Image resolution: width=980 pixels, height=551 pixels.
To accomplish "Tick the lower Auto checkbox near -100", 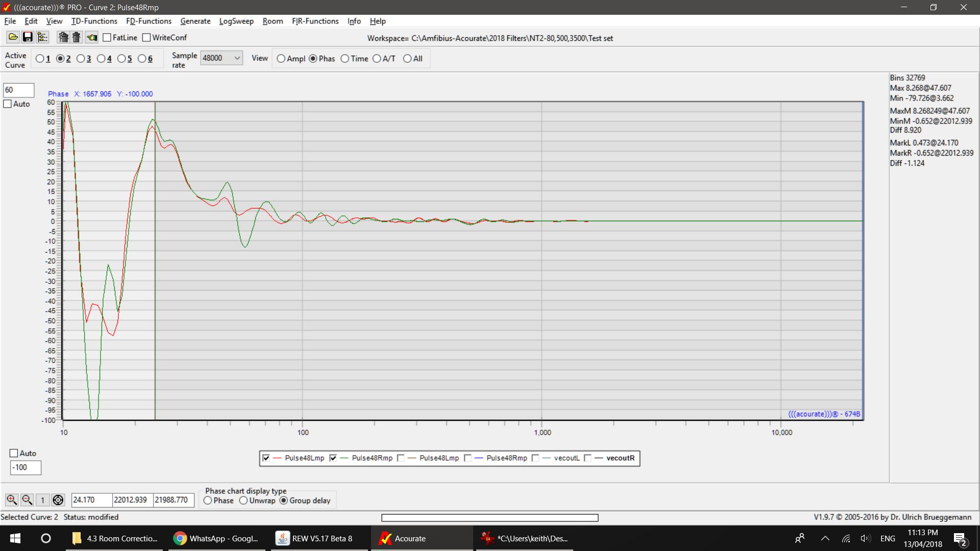I will pyautogui.click(x=14, y=453).
